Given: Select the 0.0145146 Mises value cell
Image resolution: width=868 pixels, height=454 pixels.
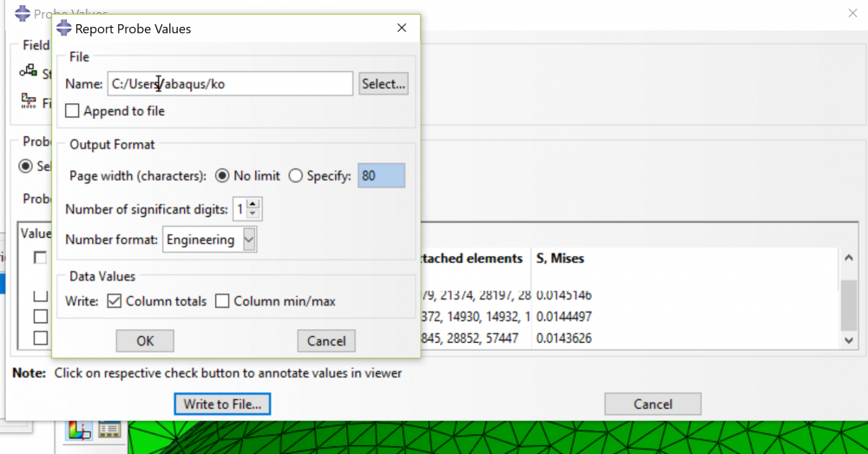Looking at the screenshot, I should point(564,295).
